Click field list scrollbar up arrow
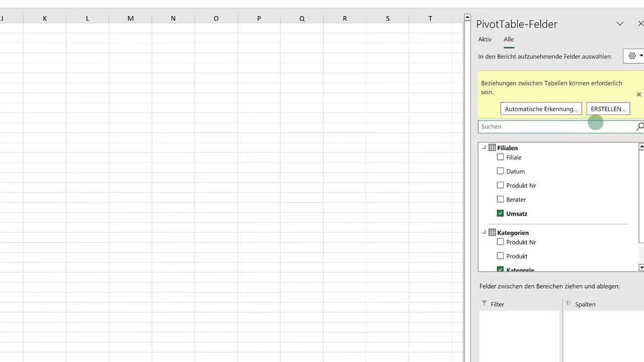Image resolution: width=644 pixels, height=362 pixels. click(641, 147)
